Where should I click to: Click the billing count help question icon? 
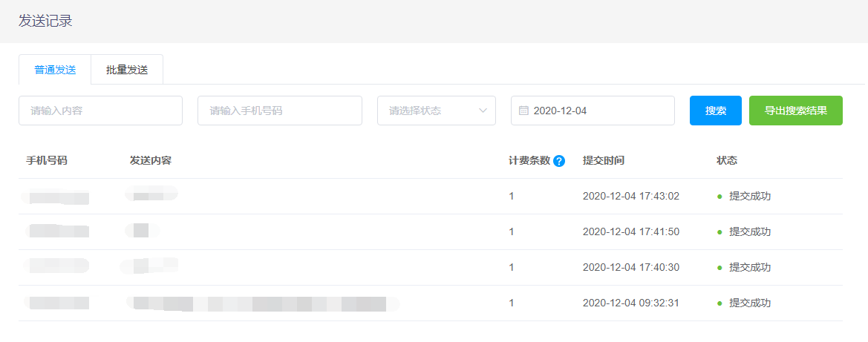(x=559, y=161)
